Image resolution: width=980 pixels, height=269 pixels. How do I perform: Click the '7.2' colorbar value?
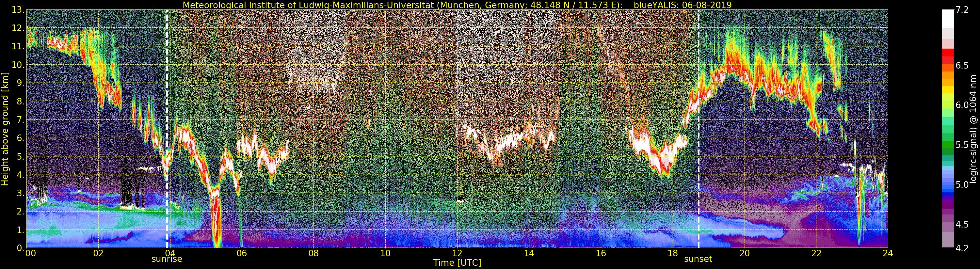pos(962,10)
